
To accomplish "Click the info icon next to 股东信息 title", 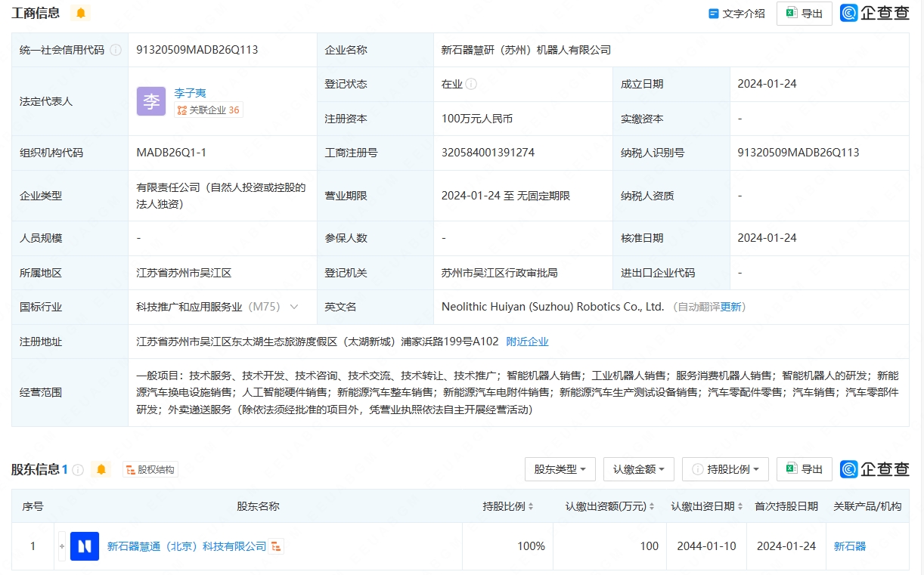I will [x=78, y=470].
